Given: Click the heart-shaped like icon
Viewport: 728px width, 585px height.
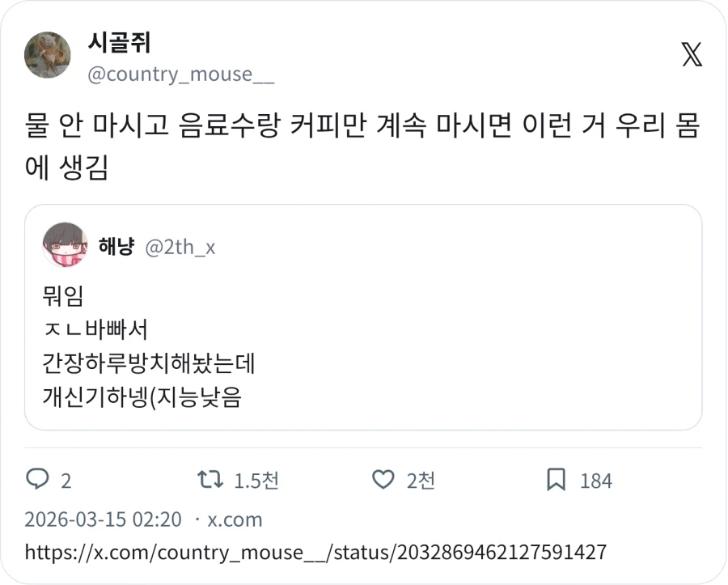Looking at the screenshot, I should [x=382, y=481].
